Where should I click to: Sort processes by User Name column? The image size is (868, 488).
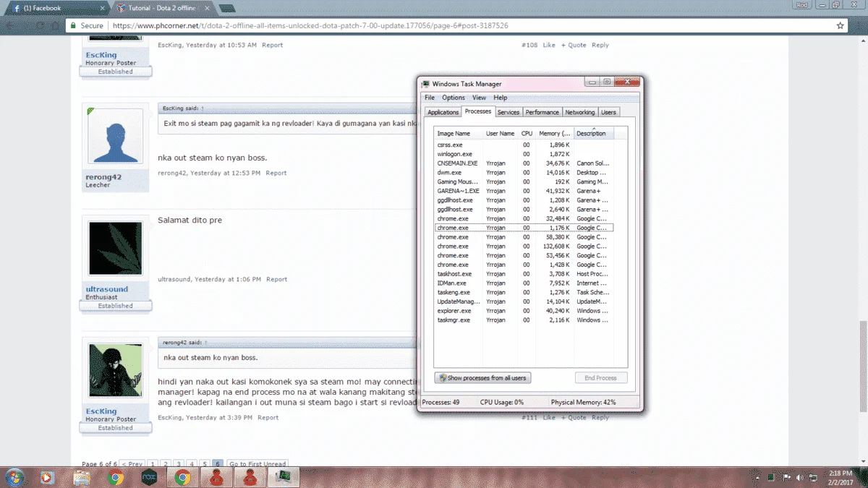pyautogui.click(x=501, y=134)
